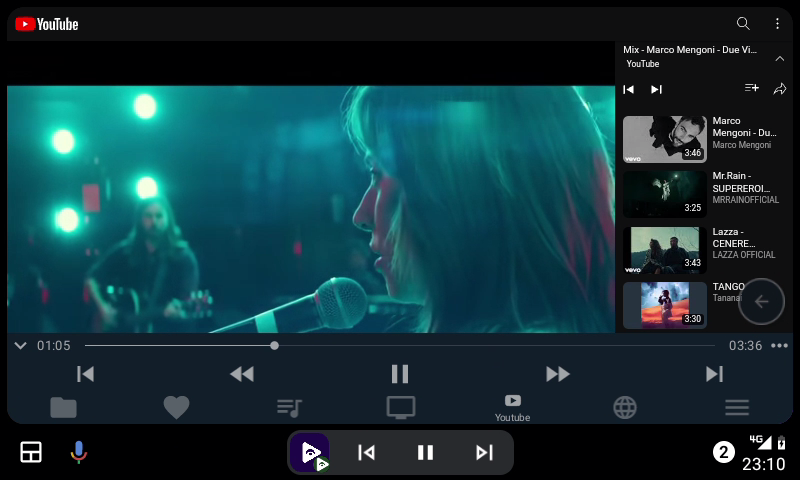Open Marco Mengoni 3:46 video thumbnail
This screenshot has height=480, width=800.
tap(664, 139)
